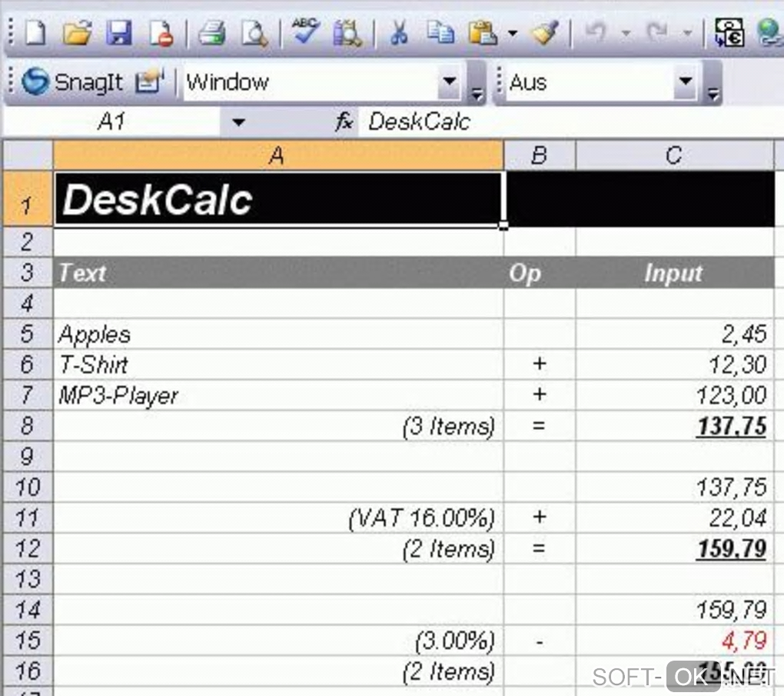Run the ABC spelling check
This screenshot has height=696, width=784.
click(x=305, y=32)
